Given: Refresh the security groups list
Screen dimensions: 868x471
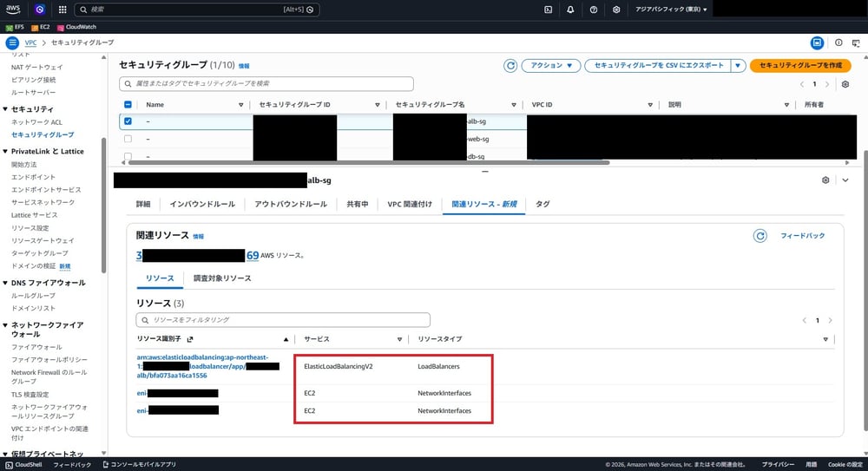Looking at the screenshot, I should 511,65.
